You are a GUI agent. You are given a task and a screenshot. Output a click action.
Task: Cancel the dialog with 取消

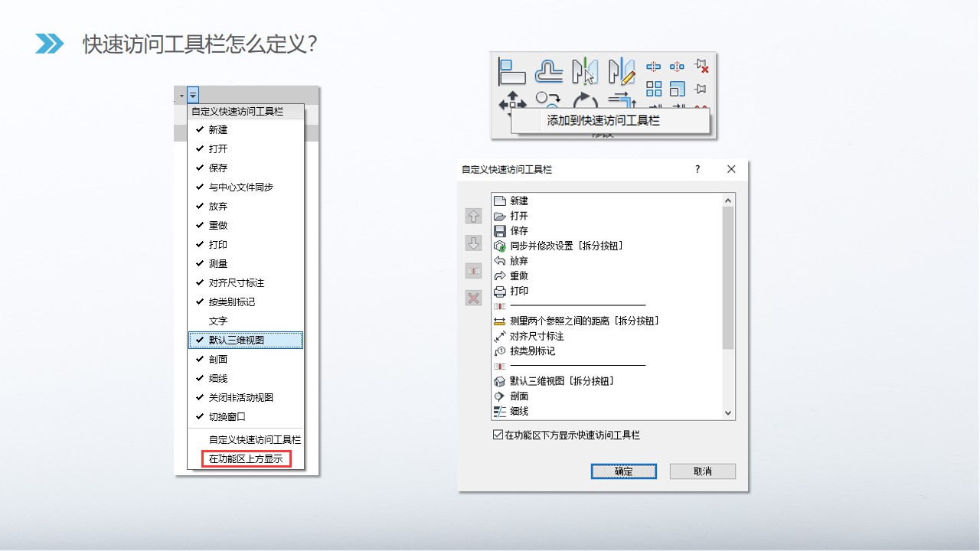(x=702, y=471)
